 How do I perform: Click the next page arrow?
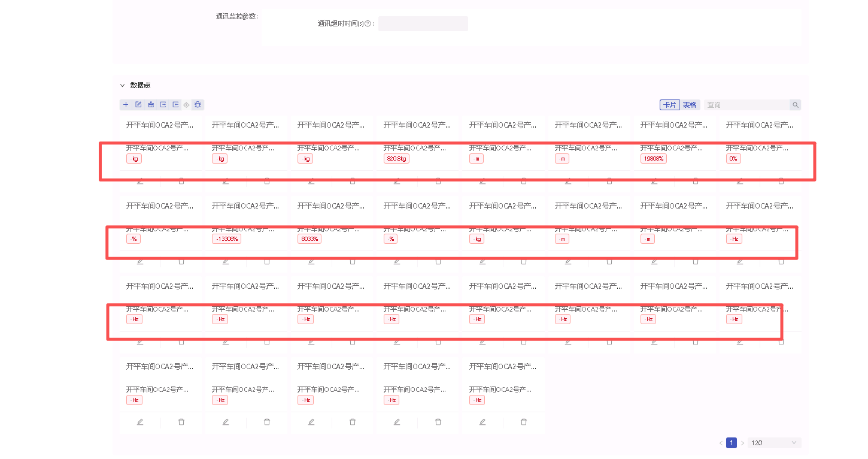click(x=742, y=443)
